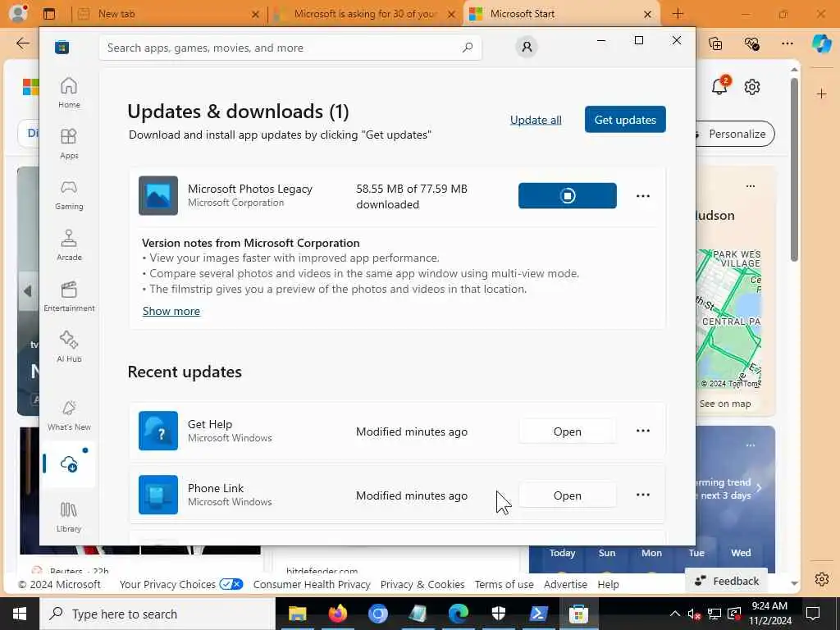
Task: Click the muted volume tray icon
Action: click(x=694, y=614)
